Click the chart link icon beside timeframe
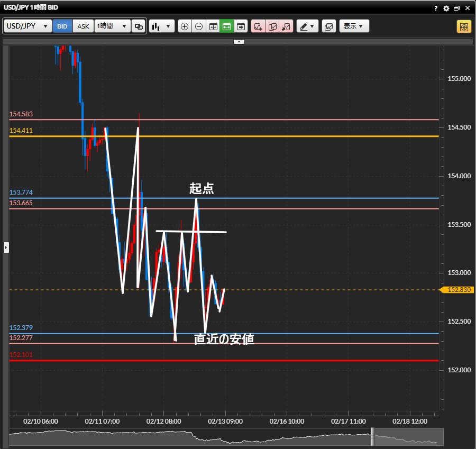476x449 pixels. point(139,26)
